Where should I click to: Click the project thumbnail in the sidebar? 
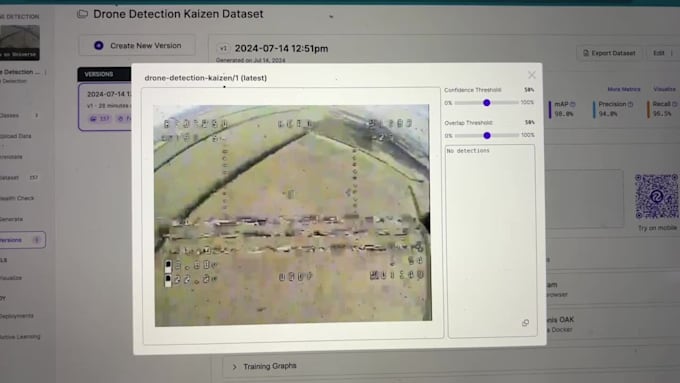click(20, 43)
